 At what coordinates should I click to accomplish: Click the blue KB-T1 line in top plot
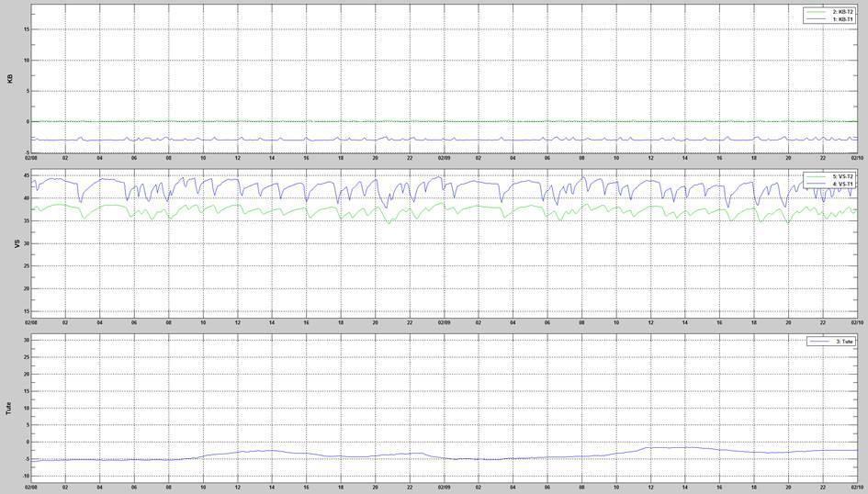click(443, 140)
